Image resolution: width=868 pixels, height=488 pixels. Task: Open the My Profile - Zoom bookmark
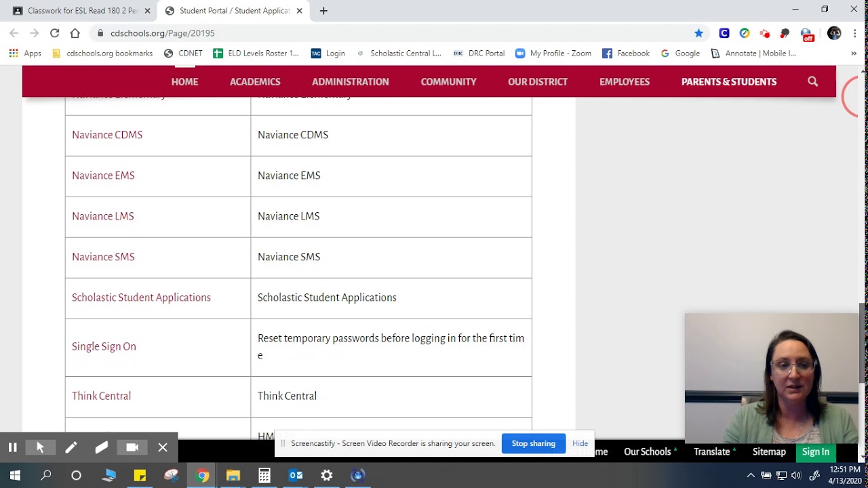553,53
